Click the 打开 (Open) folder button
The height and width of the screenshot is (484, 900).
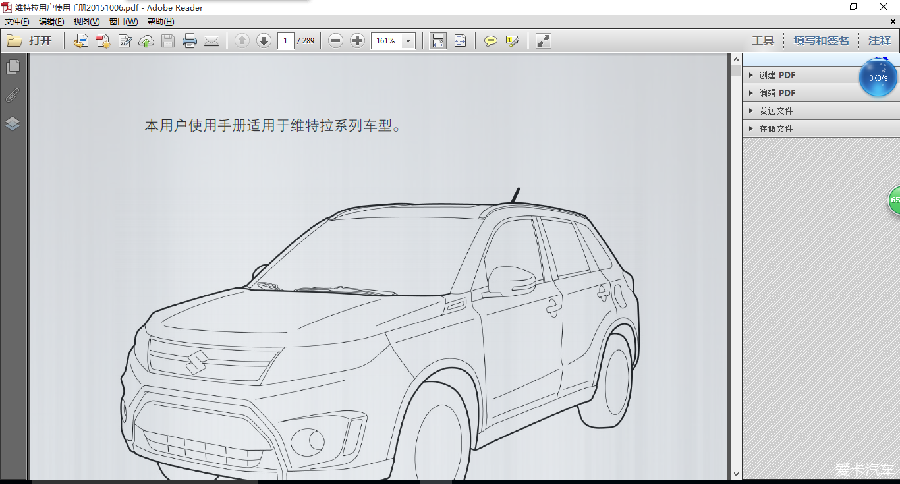coord(29,41)
